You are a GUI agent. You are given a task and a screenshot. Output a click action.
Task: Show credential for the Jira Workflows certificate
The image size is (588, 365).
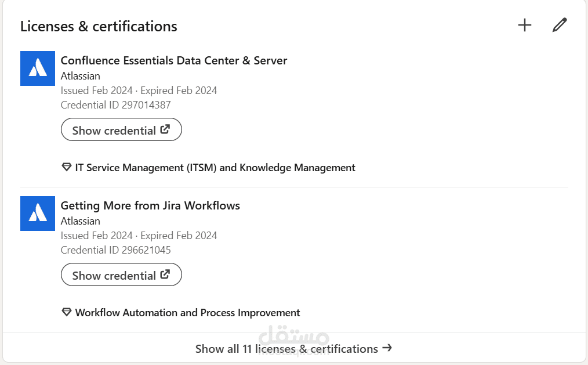click(x=121, y=275)
